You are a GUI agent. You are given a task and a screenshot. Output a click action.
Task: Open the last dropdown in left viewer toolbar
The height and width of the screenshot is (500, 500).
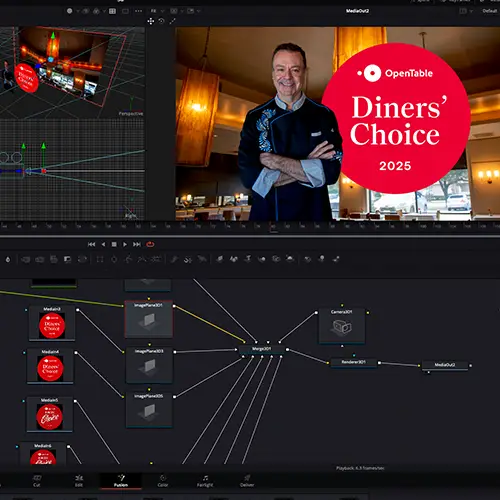click(199, 11)
